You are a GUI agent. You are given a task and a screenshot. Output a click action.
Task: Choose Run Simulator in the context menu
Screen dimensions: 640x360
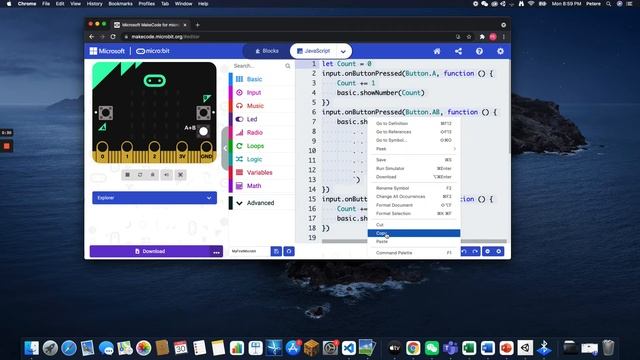[x=414, y=168]
